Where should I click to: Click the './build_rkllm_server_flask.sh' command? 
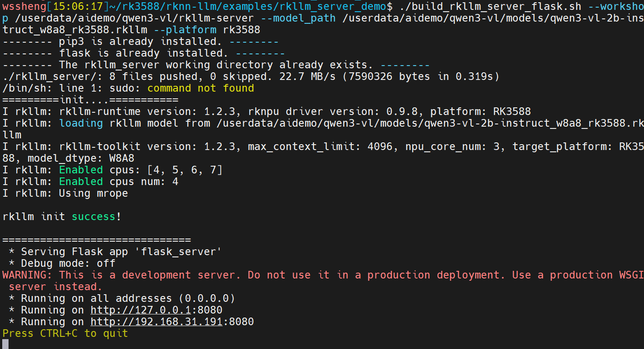point(490,6)
